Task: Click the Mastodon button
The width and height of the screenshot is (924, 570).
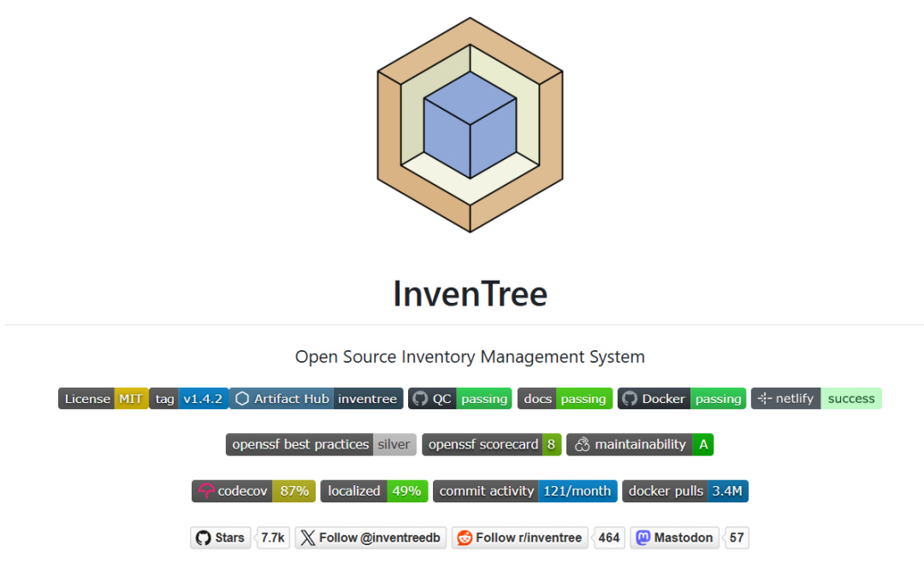Action: [x=675, y=537]
